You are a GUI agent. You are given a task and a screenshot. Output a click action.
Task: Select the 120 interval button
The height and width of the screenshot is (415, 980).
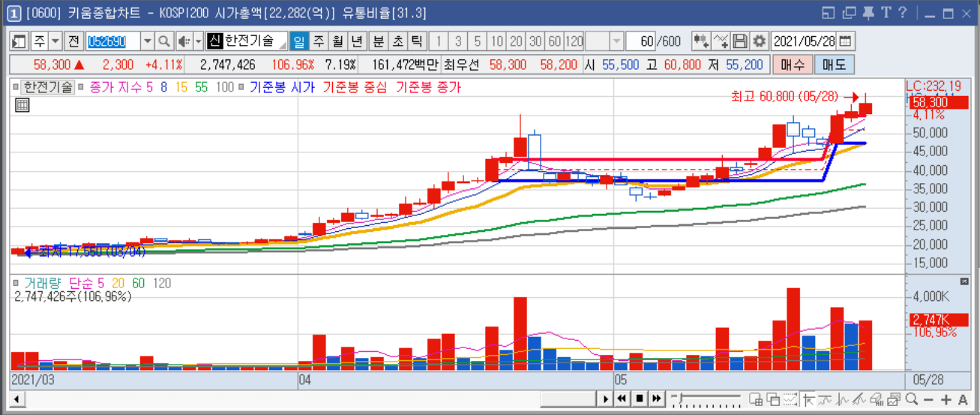coord(574,41)
